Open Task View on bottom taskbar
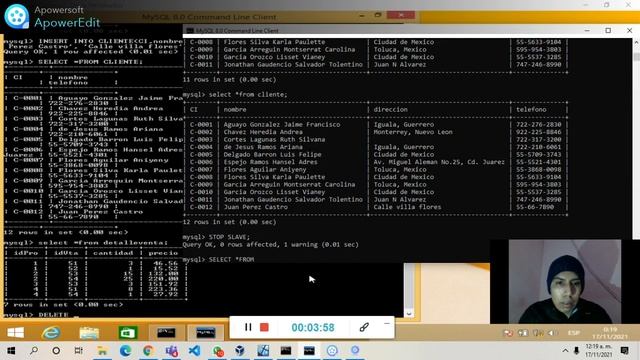The image size is (640, 360). tap(78, 351)
